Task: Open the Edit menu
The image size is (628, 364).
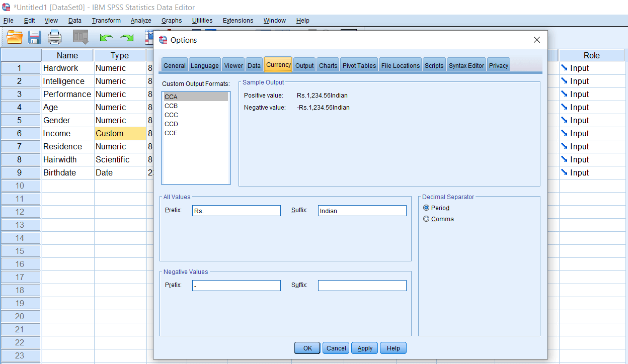Action: pos(29,21)
